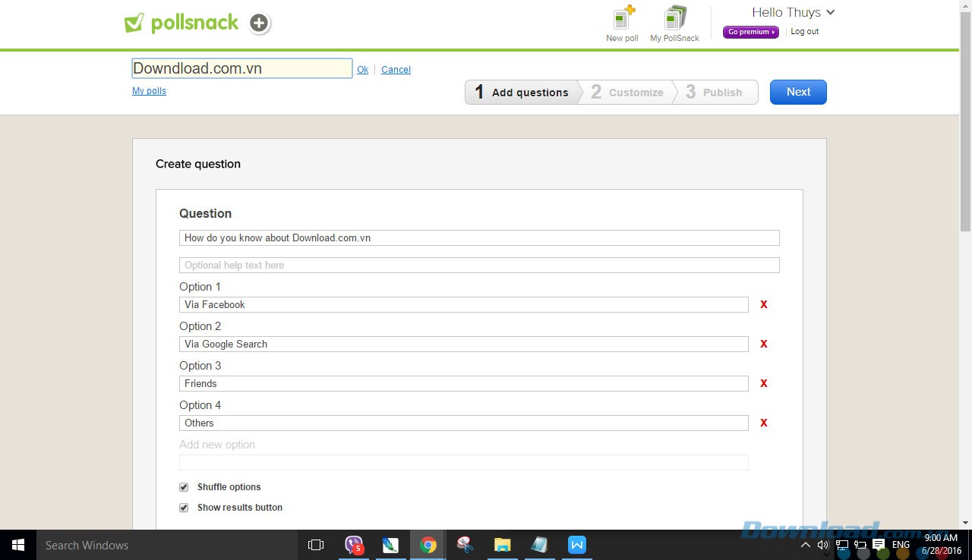Click the Add new option field

pos(463,462)
